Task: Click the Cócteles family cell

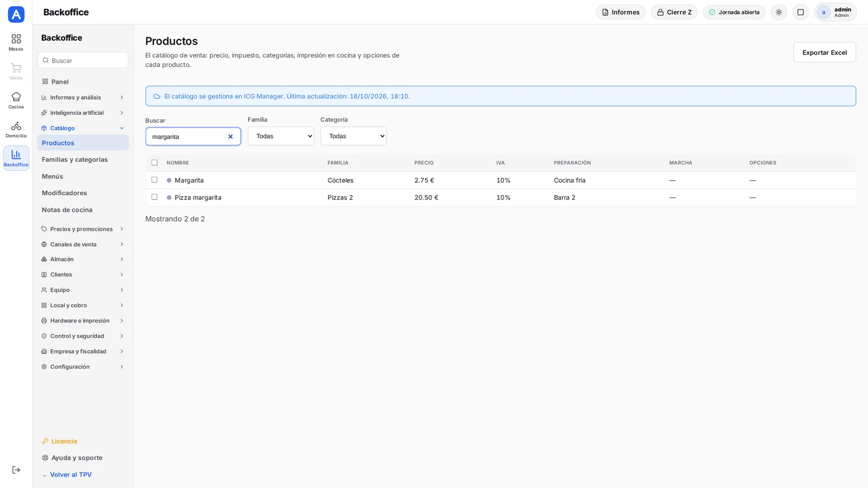Action: click(340, 180)
